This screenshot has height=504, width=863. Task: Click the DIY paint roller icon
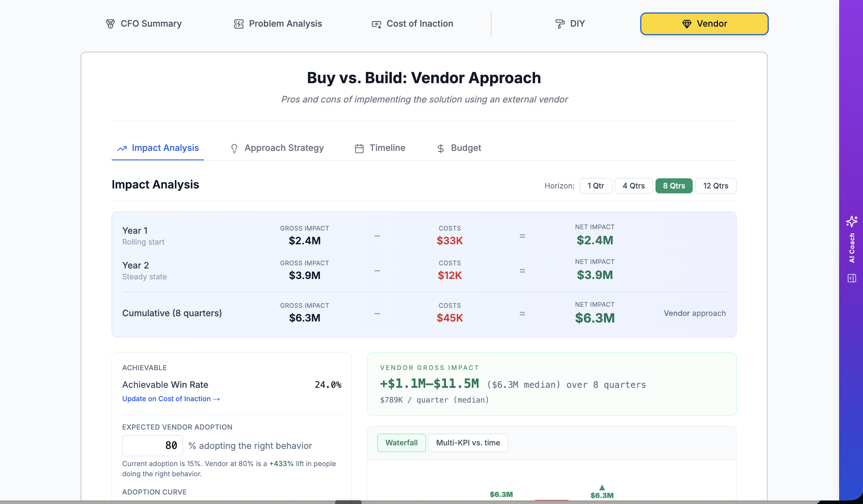[560, 24]
